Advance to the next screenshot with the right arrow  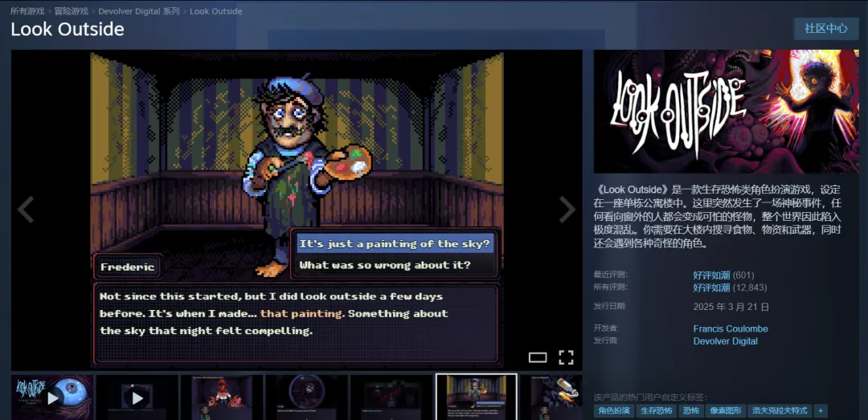tap(567, 209)
